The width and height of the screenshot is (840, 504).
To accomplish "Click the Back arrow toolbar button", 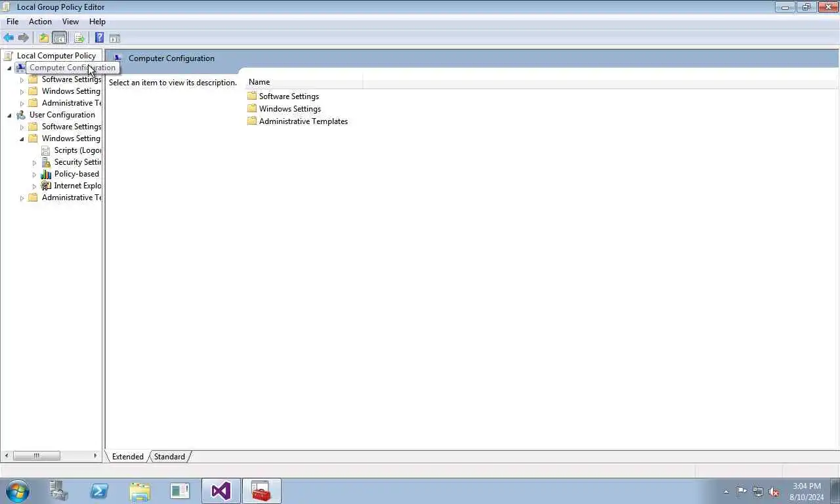I will point(9,38).
